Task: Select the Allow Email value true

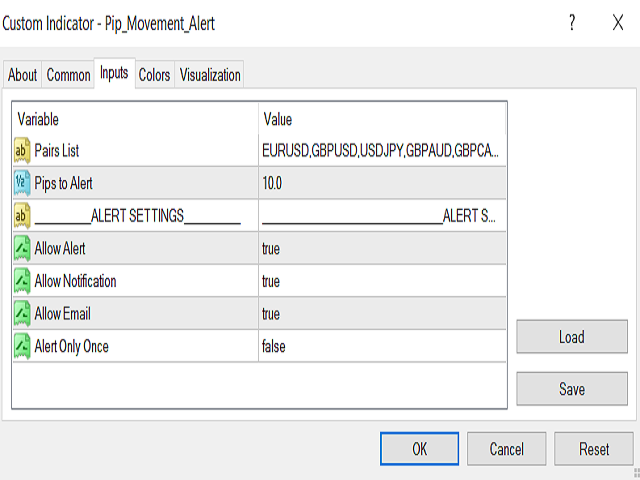Action: 382,314
